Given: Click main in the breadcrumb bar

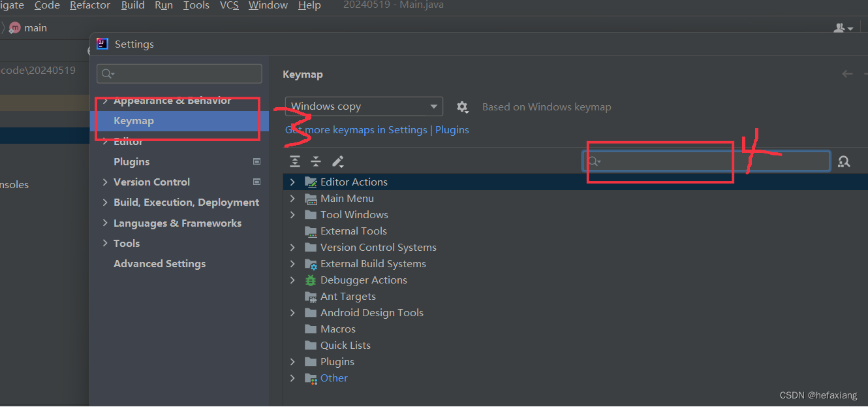Looking at the screenshot, I should pos(36,28).
